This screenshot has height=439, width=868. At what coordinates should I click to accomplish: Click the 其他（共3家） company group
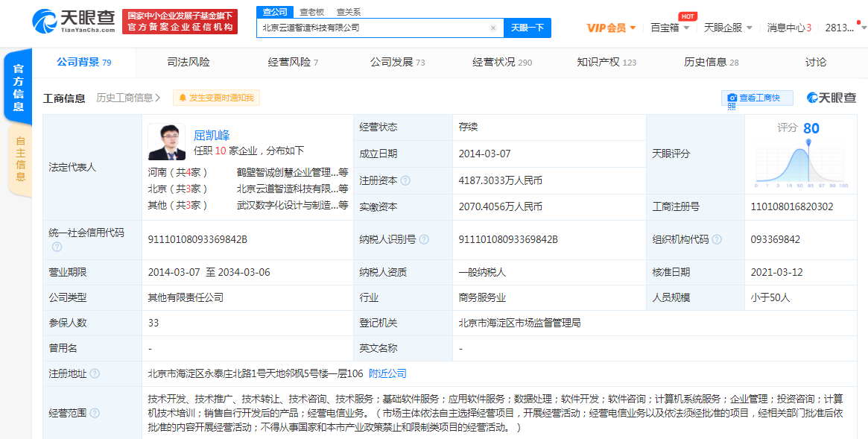177,206
